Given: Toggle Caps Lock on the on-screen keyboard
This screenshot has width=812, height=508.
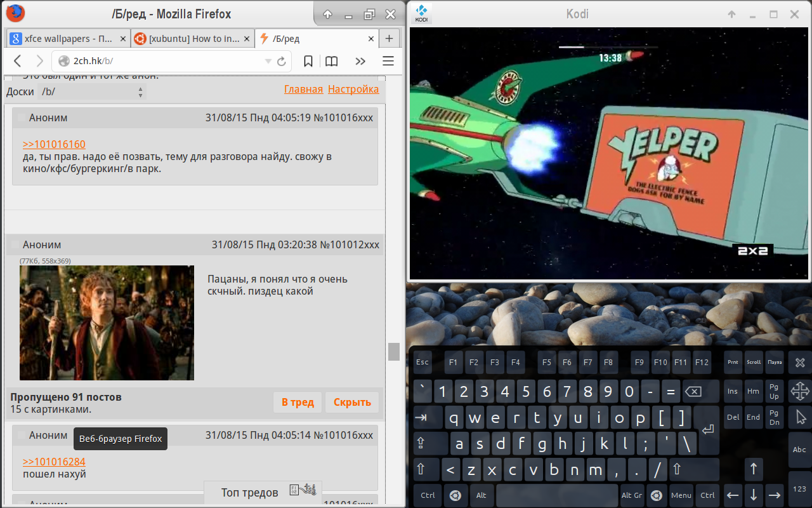Looking at the screenshot, I should coord(431,443).
